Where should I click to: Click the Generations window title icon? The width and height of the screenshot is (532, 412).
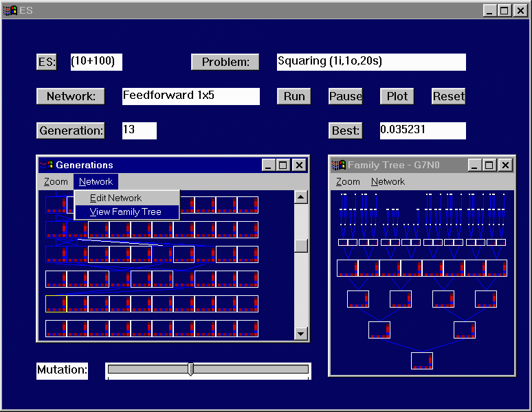[x=46, y=165]
